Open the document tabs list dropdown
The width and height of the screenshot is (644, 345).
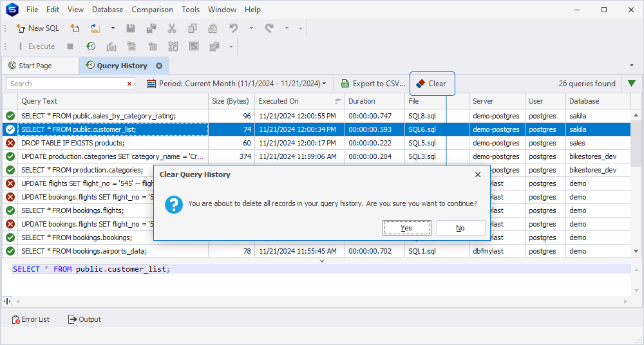click(631, 66)
